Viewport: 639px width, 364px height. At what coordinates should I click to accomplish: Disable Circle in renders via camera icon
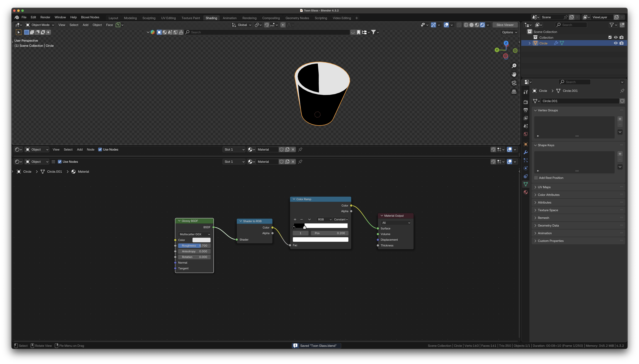click(622, 43)
